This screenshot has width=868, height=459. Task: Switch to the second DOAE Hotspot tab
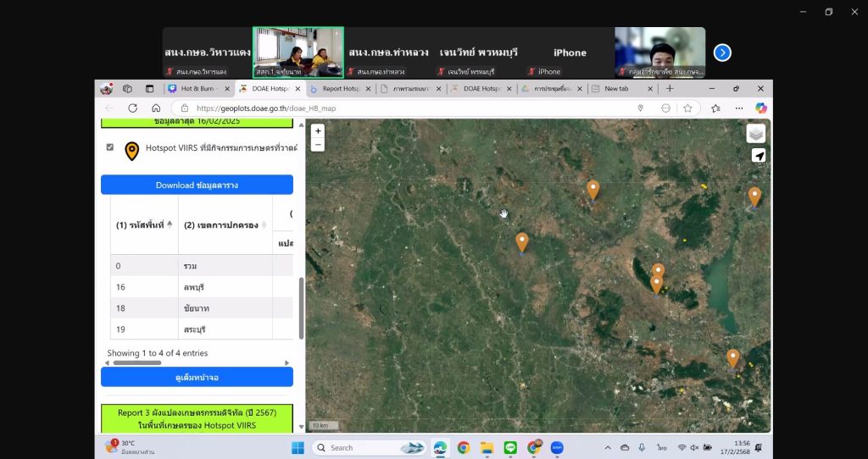481,88
